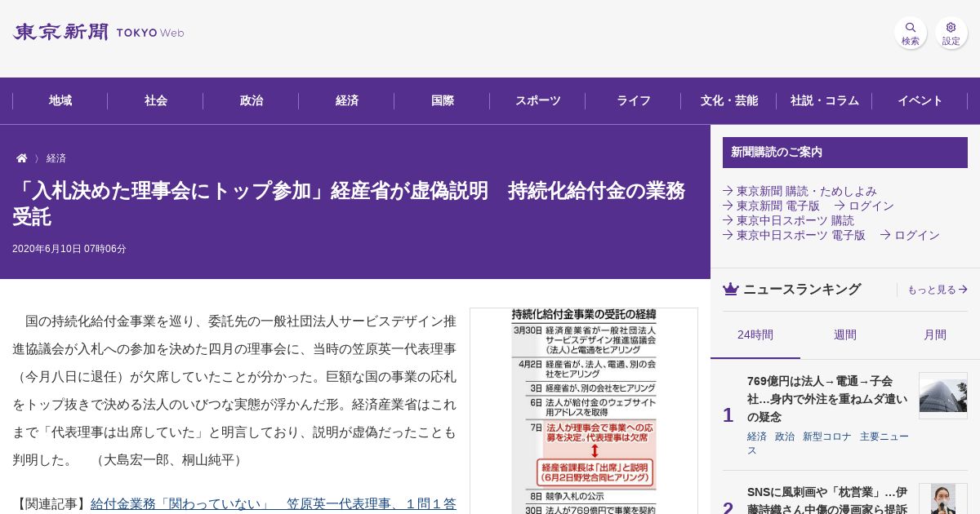Viewport: 980px width, 514px height.
Task: Select the 24時間 ranking tab
Action: (x=755, y=335)
